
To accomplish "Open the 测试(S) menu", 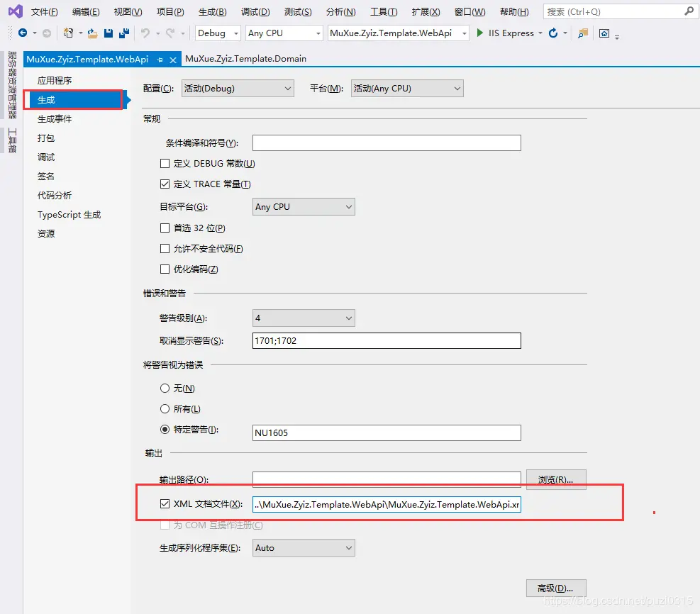I will point(298,12).
